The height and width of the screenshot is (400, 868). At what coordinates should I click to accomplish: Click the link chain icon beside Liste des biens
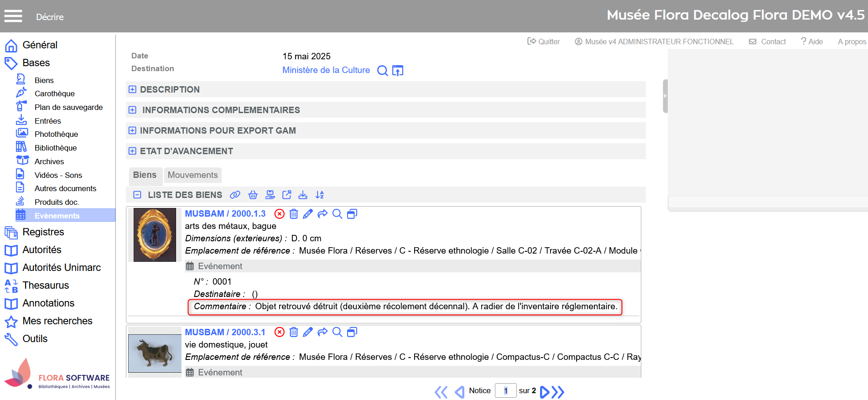[235, 195]
